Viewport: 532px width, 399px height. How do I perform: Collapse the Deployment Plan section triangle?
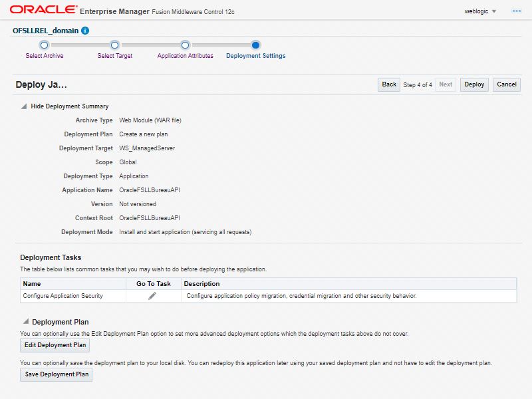pos(25,321)
